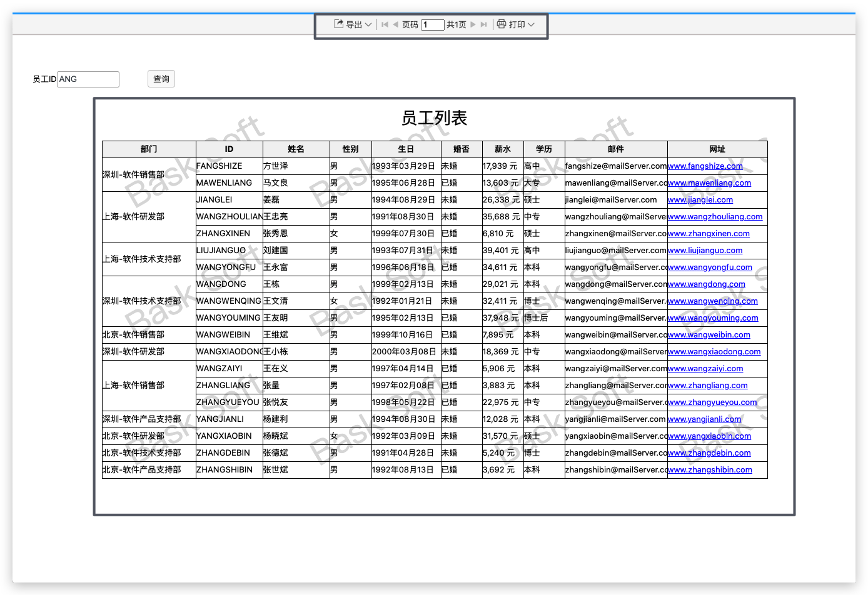Open the www.wangweibin.com link
The height and width of the screenshot is (595, 868).
point(709,335)
